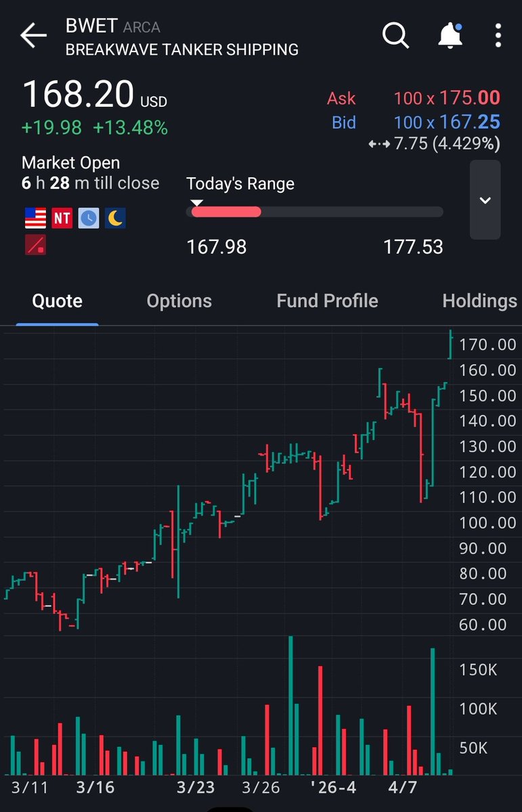Tap the last price 168.20
The image size is (522, 812).
tap(79, 93)
